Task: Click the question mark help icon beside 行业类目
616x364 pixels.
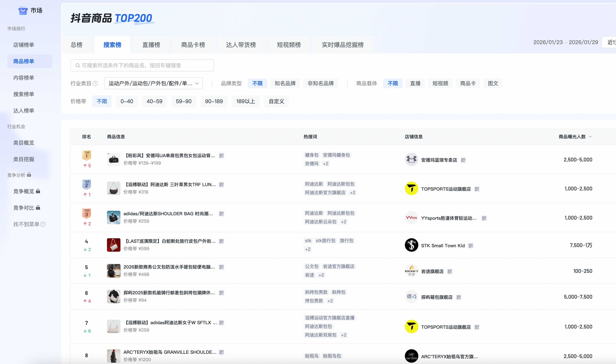Action: pyautogui.click(x=95, y=83)
